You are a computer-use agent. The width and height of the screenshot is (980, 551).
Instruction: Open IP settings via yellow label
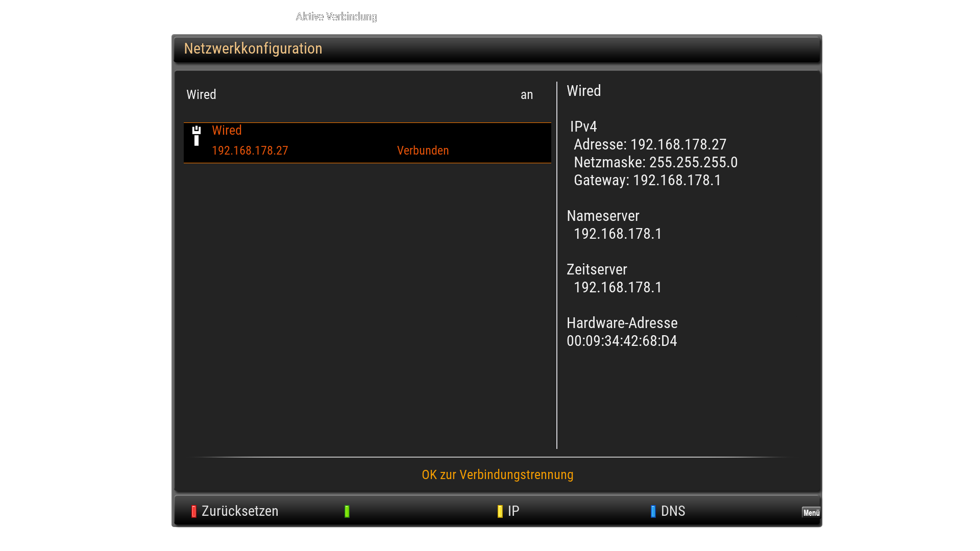coord(513,511)
